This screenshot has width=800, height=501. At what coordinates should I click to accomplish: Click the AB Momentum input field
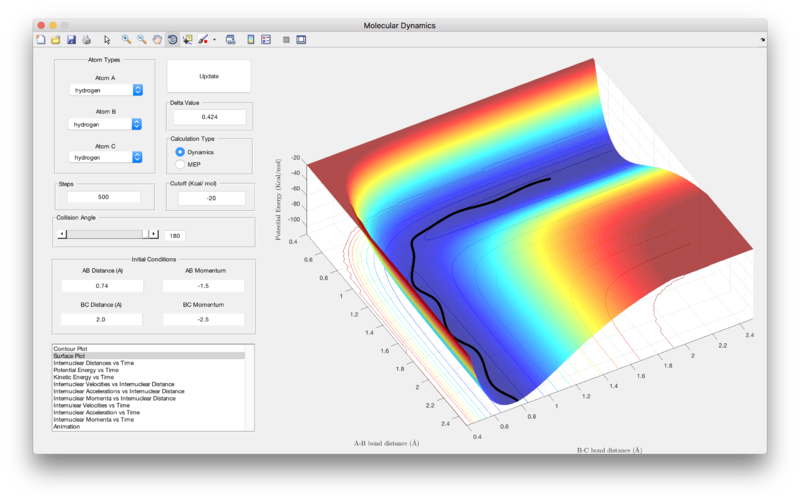(x=204, y=286)
